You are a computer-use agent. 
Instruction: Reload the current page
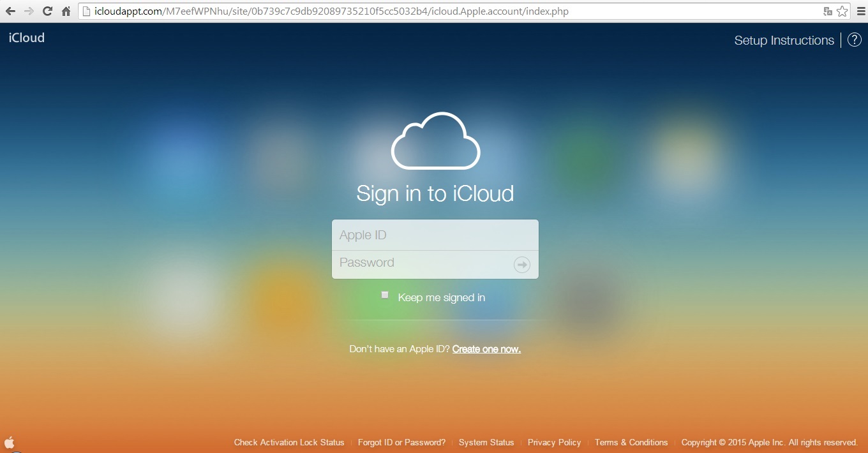point(47,11)
